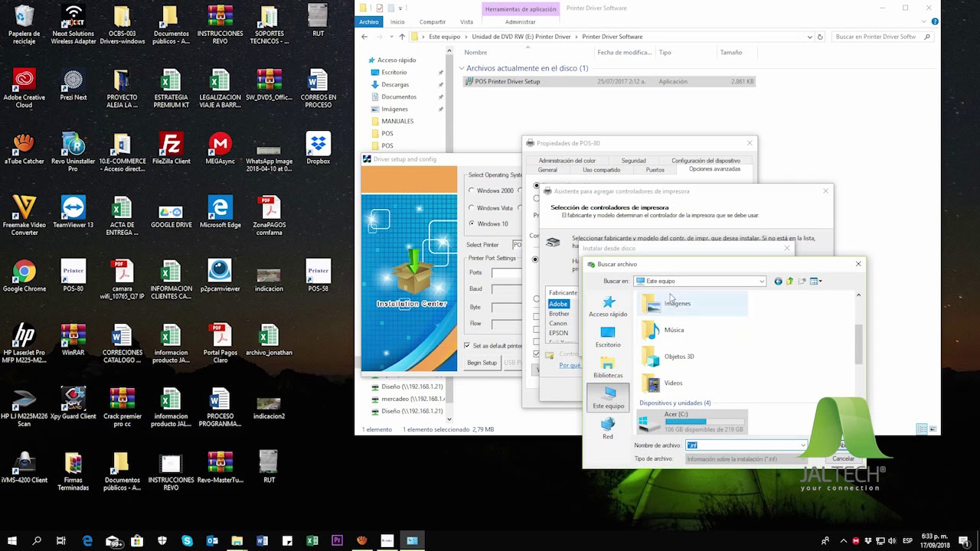This screenshot has height=551, width=980.
Task: Sort Explorer files by Tamaño column
Action: pyautogui.click(x=730, y=53)
